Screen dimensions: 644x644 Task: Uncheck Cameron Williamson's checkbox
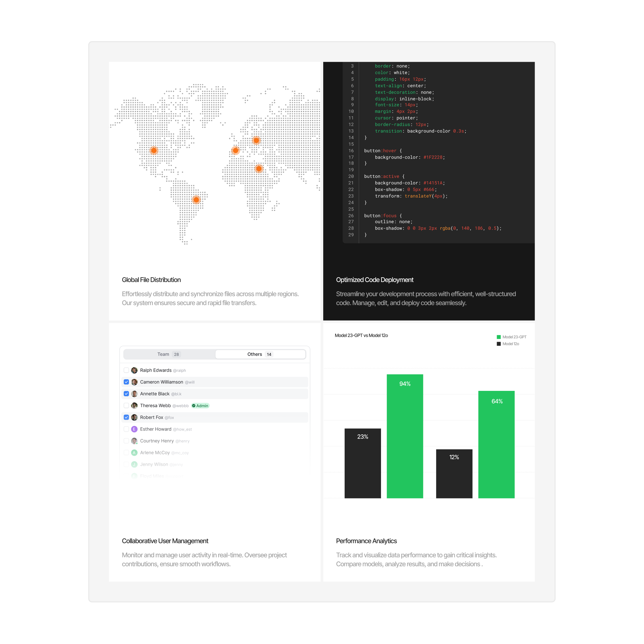pos(126,382)
